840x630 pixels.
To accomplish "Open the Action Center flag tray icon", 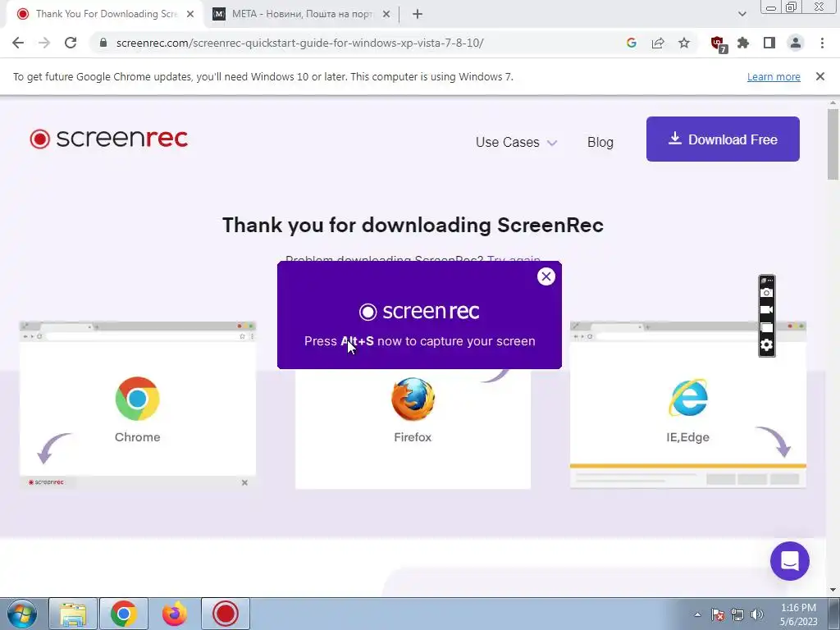I will [x=718, y=614].
